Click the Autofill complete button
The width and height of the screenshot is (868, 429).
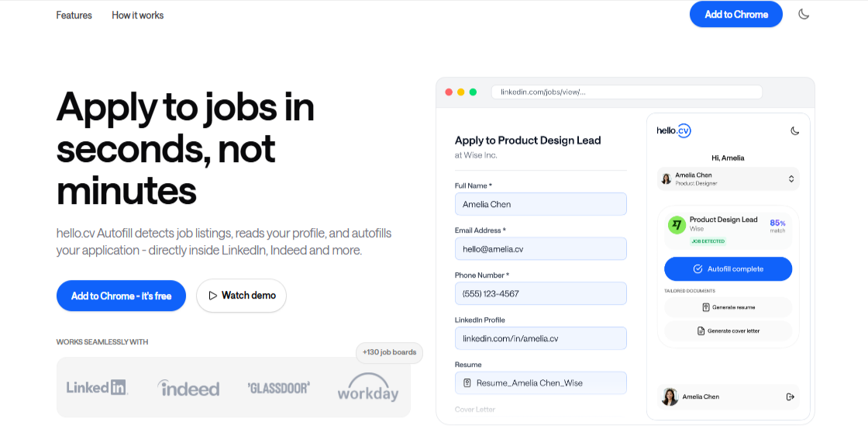click(728, 269)
